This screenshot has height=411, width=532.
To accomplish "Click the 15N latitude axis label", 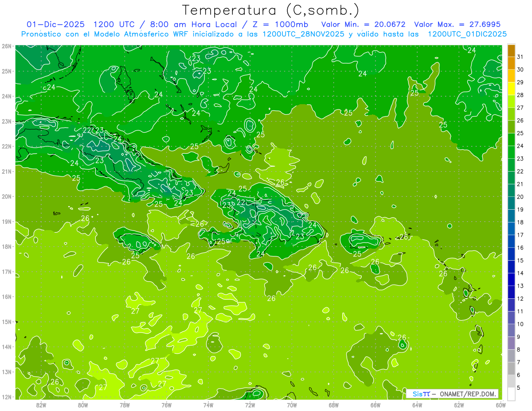I will (7, 321).
